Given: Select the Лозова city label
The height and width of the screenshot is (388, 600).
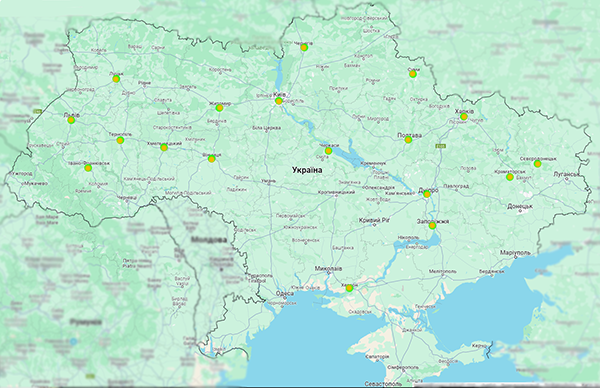Looking at the screenshot, I should (468, 168).
